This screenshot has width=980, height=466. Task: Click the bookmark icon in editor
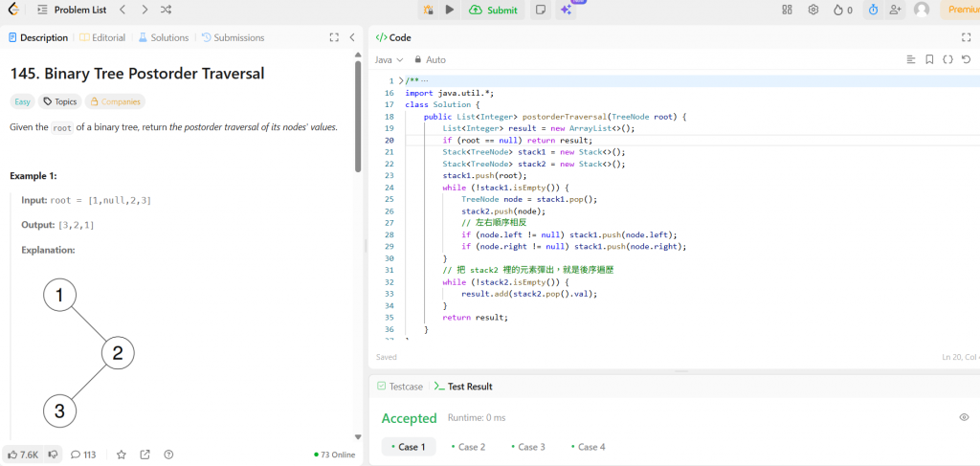coord(929,60)
